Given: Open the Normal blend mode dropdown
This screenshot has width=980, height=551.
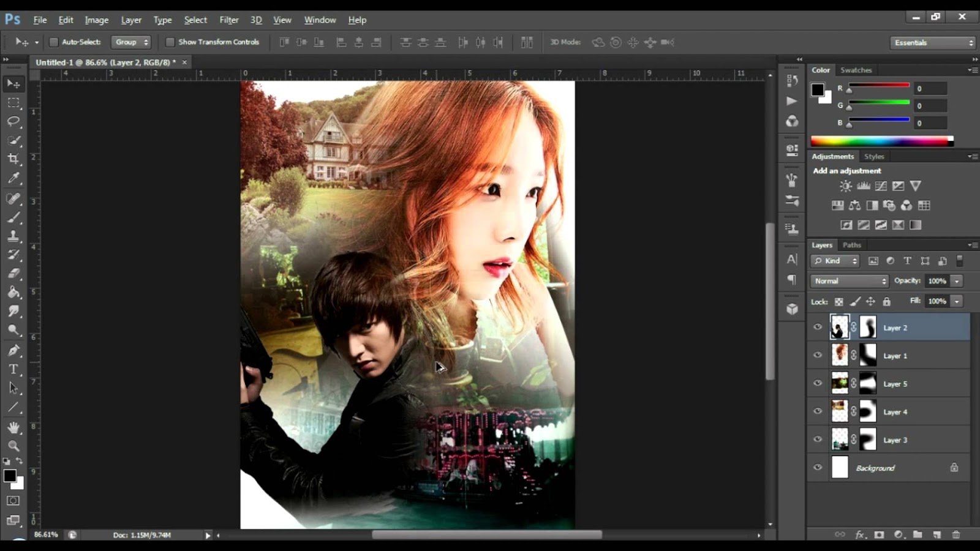Looking at the screenshot, I should pos(850,281).
